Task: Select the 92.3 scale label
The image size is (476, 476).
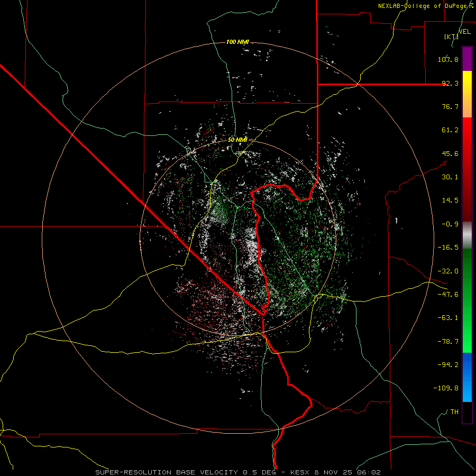Action: pos(450,83)
